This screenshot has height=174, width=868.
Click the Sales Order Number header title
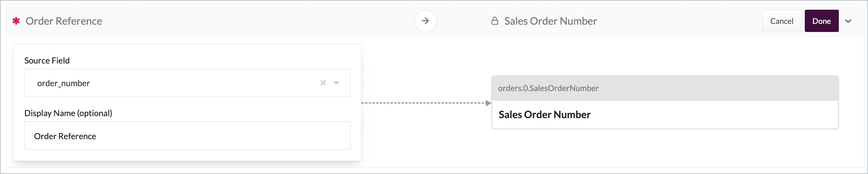pos(550,21)
